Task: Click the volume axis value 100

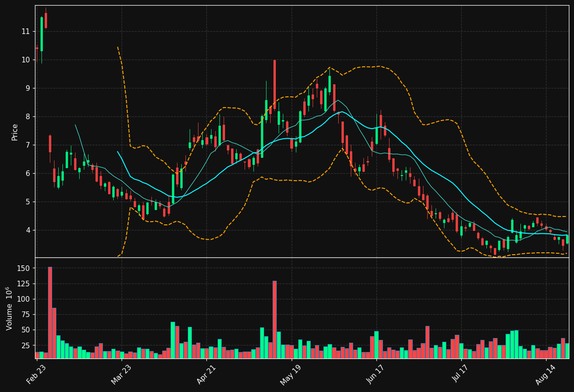Action: [24, 299]
